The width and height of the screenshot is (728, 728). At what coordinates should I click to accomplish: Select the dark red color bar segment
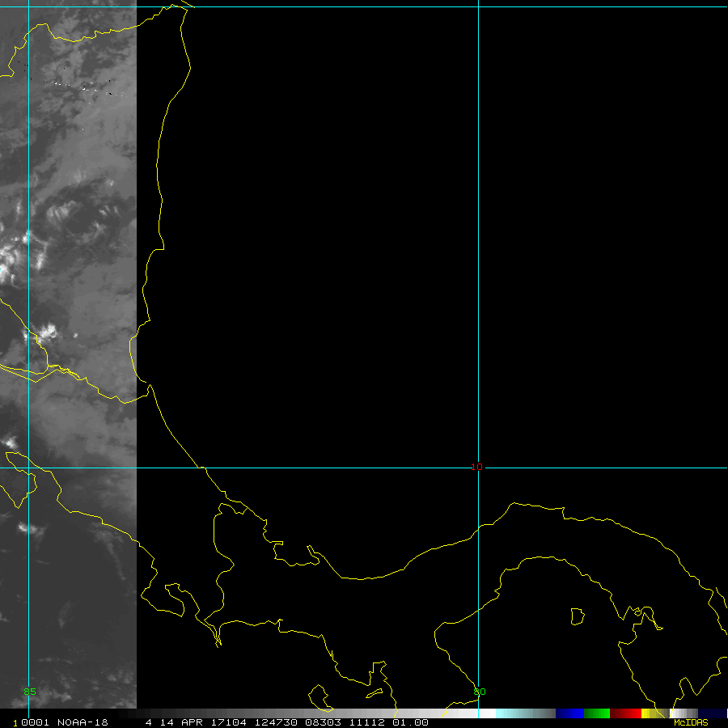point(618,713)
